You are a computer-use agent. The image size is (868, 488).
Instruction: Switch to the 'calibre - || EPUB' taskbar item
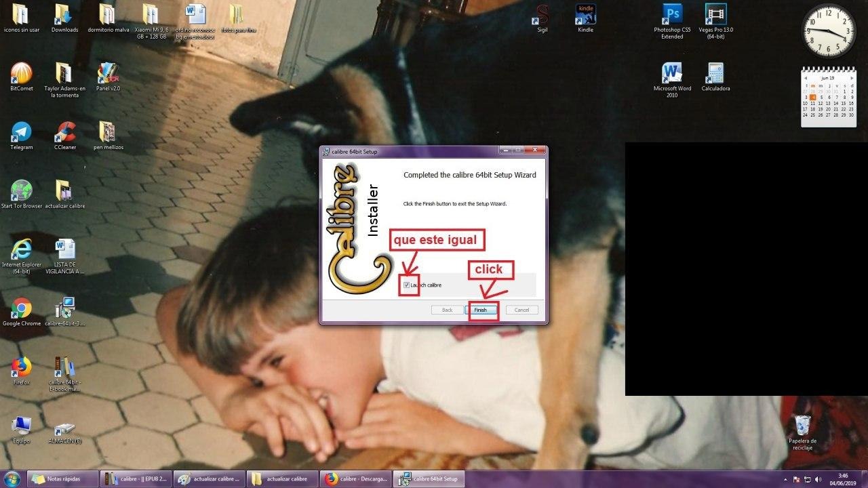136,479
